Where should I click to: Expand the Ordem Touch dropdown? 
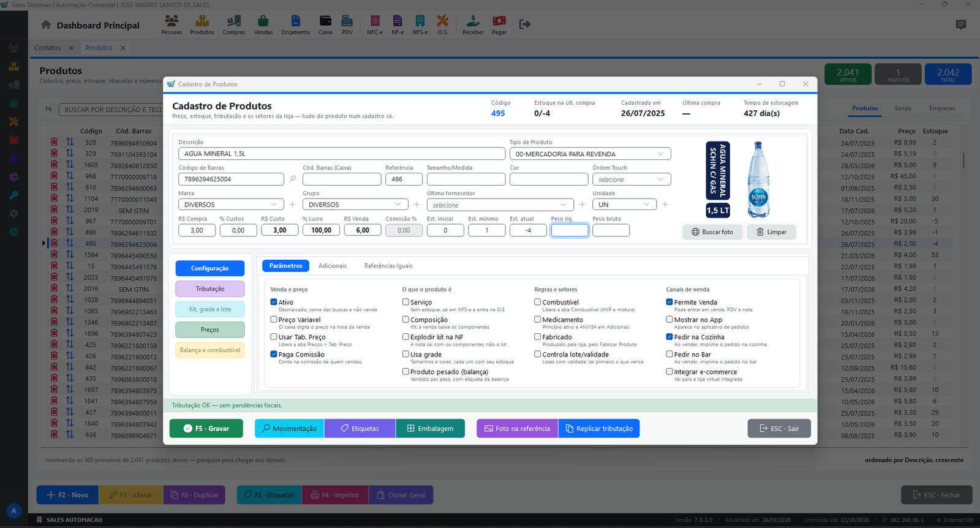coord(631,179)
